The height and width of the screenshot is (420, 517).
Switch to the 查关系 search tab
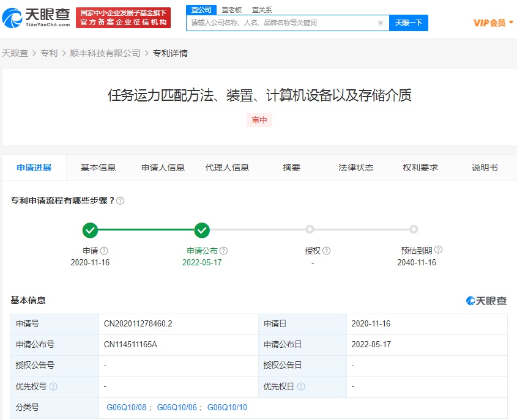[x=262, y=10]
